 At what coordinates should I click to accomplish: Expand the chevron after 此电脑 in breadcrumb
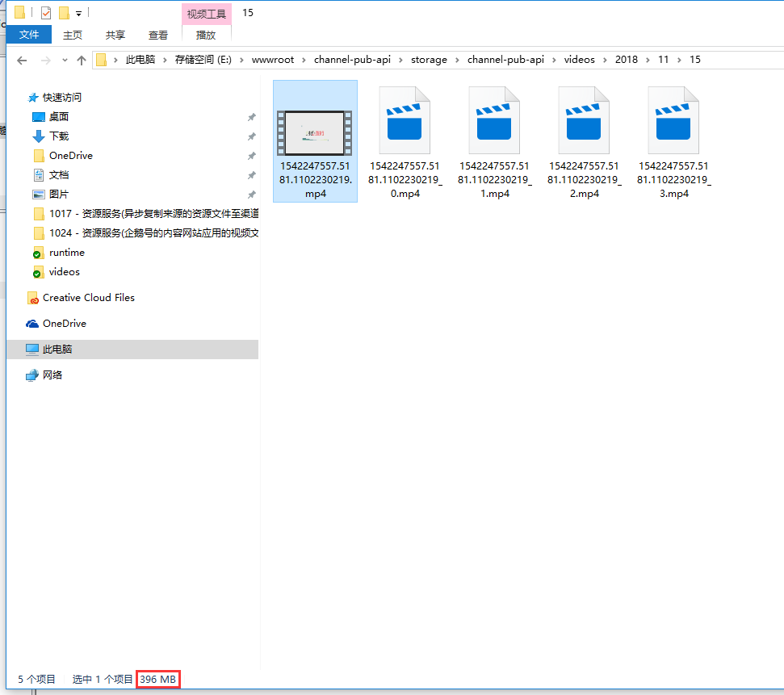point(165,60)
